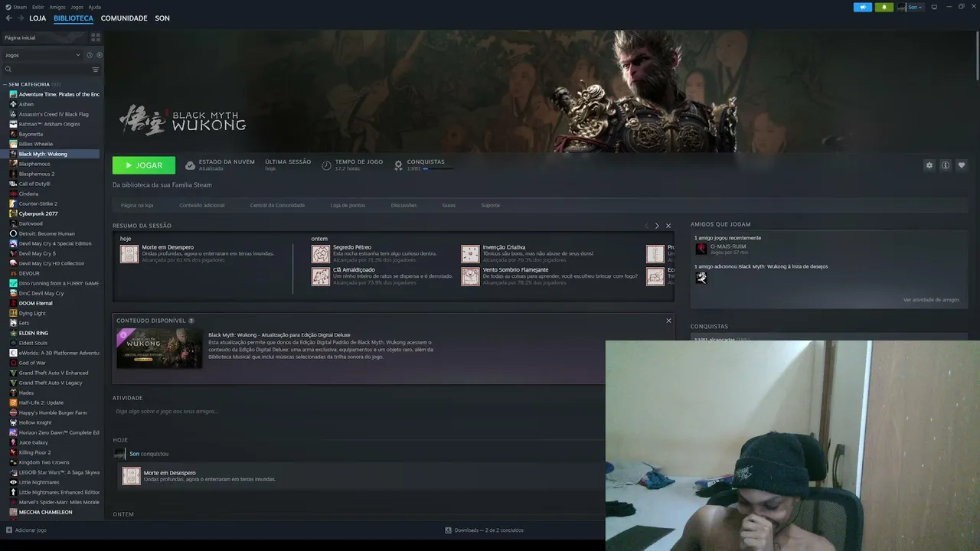Open the Steam menu
The width and height of the screenshot is (980, 551).
[17, 7]
